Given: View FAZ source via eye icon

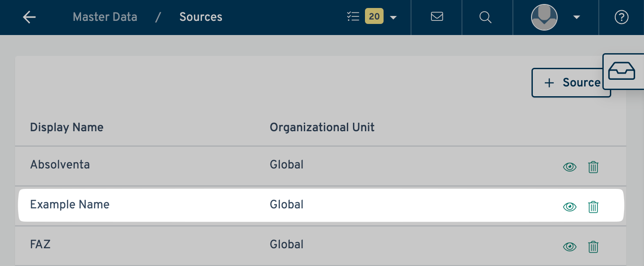Looking at the screenshot, I should (570, 247).
